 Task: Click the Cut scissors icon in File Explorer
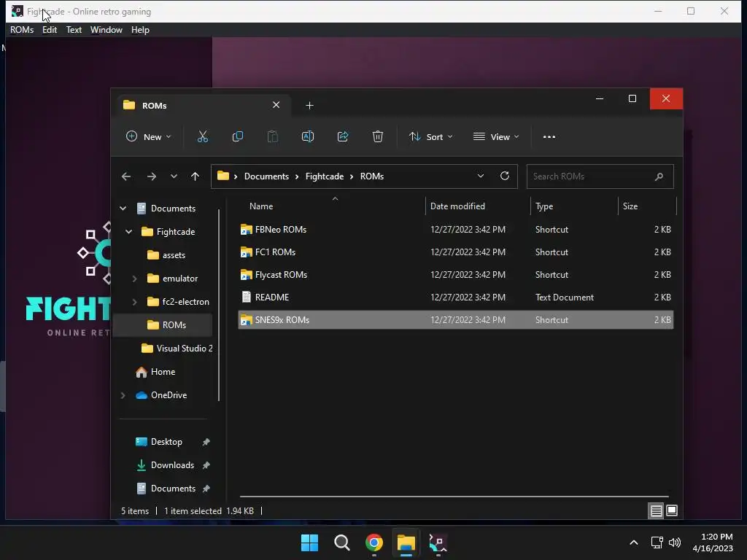[x=203, y=136]
